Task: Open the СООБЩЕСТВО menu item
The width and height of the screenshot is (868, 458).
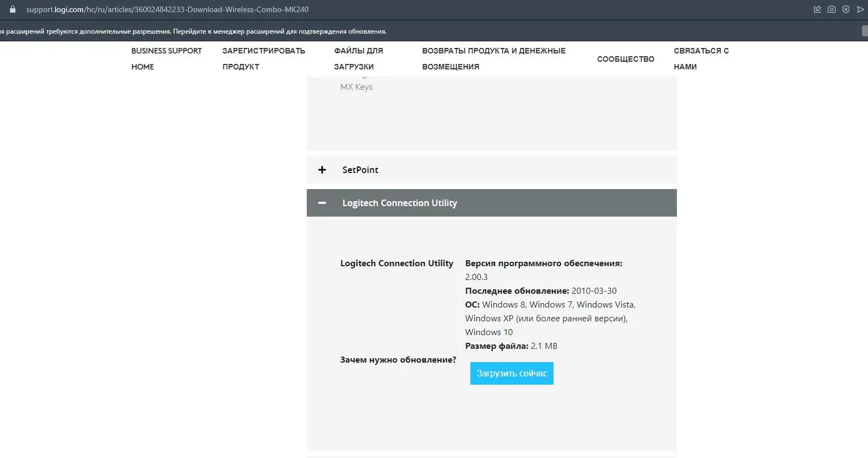Action: (x=626, y=59)
